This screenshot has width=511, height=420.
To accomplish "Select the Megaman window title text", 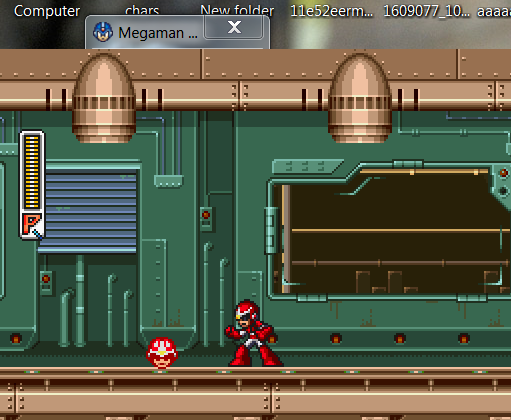I will coord(158,33).
